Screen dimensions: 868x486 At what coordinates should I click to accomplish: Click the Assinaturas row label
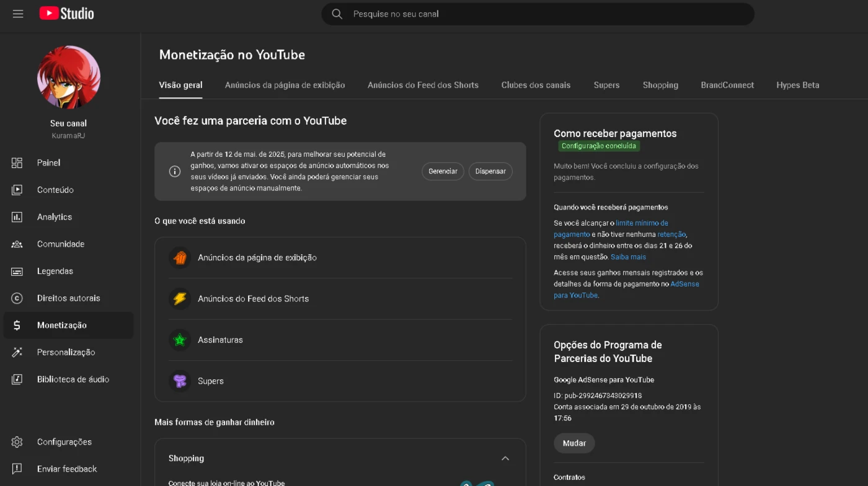click(220, 340)
